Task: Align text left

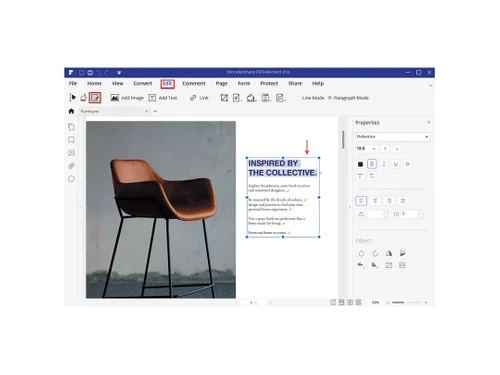Action: pyautogui.click(x=361, y=201)
